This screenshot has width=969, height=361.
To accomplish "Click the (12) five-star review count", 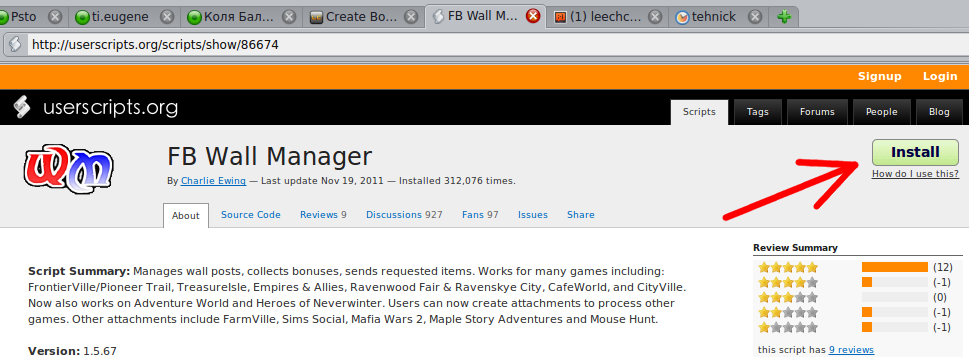I will 942,267.
